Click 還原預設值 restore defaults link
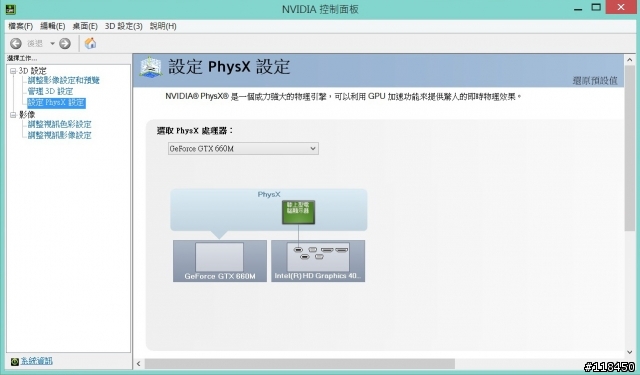The width and height of the screenshot is (640, 375). [595, 81]
